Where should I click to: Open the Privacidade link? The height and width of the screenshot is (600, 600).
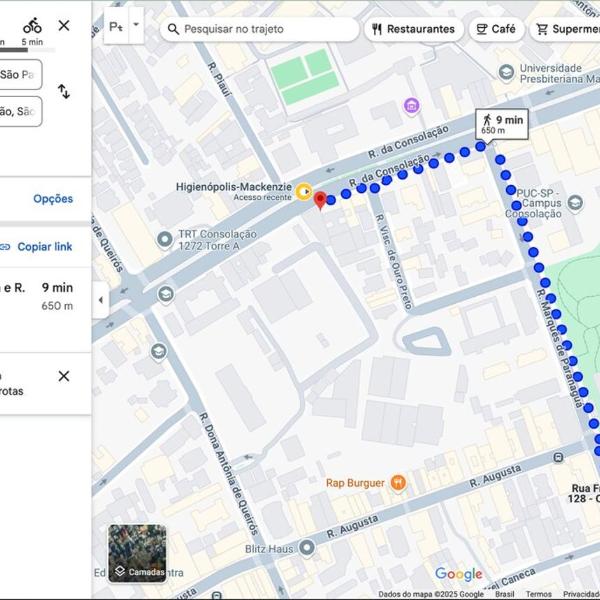coord(581,594)
